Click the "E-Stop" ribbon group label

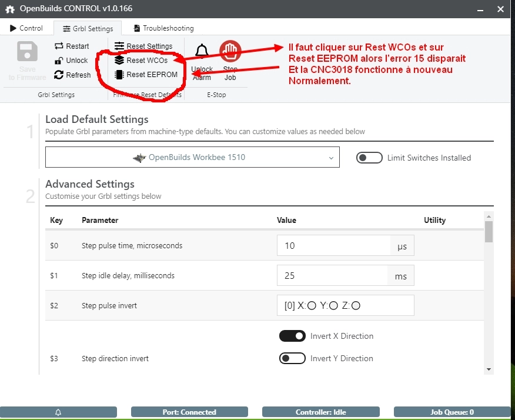tap(216, 95)
